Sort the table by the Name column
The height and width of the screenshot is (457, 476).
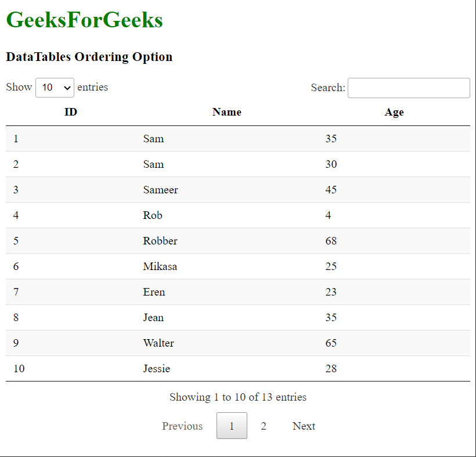point(226,112)
